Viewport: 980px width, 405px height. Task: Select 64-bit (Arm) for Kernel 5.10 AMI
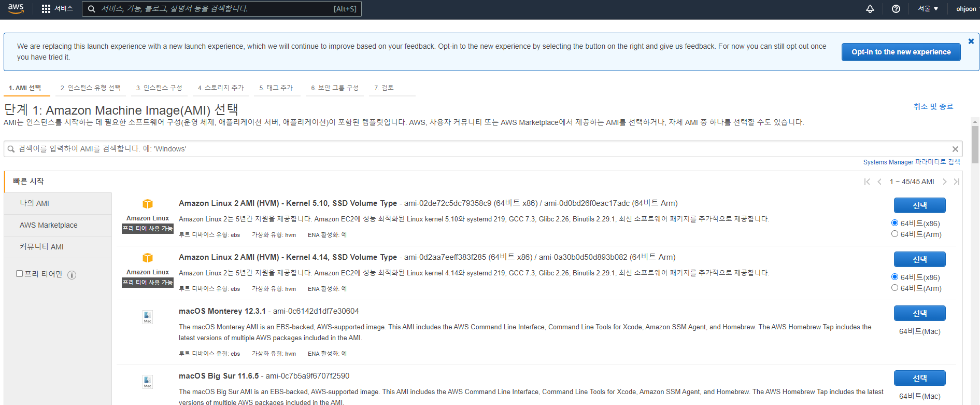pyautogui.click(x=894, y=234)
